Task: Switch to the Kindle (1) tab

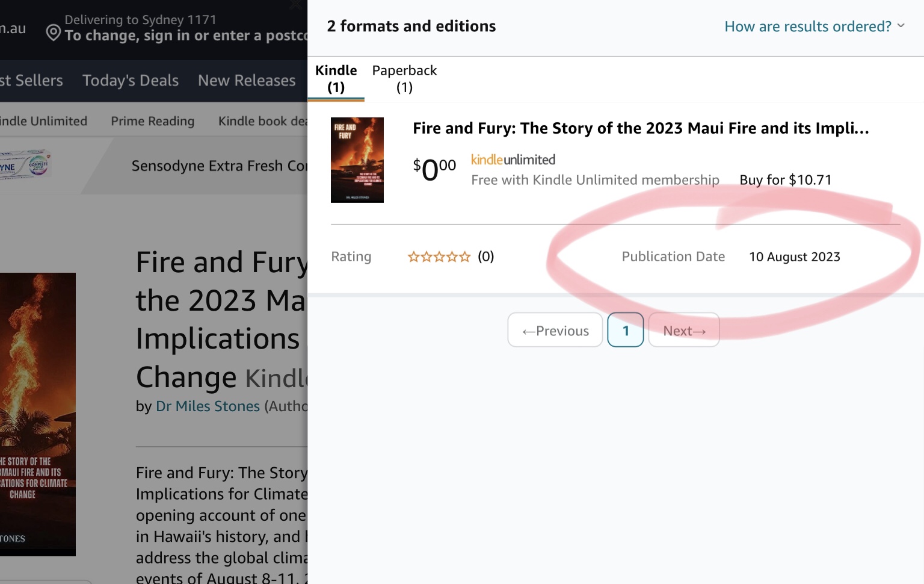Action: coord(336,79)
